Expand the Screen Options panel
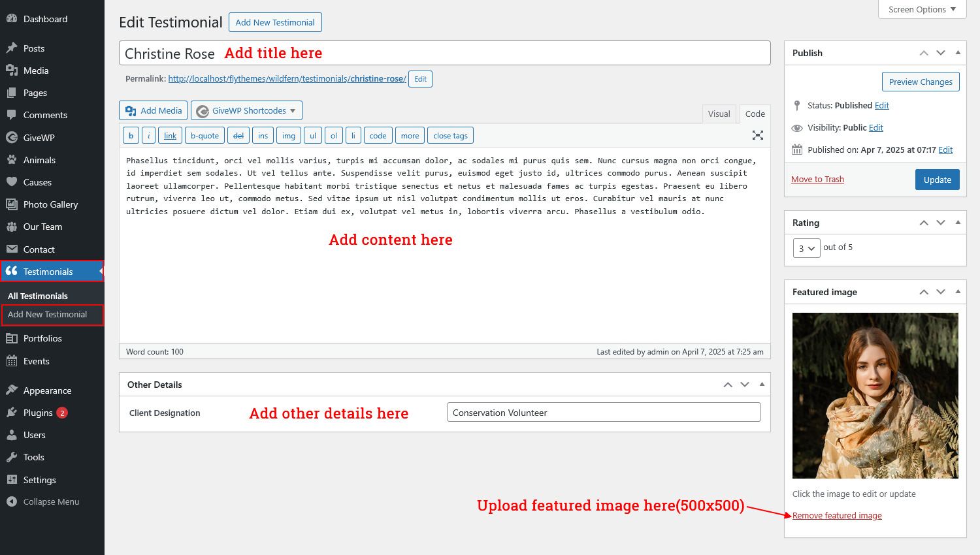This screenshot has height=555, width=980. (x=922, y=9)
